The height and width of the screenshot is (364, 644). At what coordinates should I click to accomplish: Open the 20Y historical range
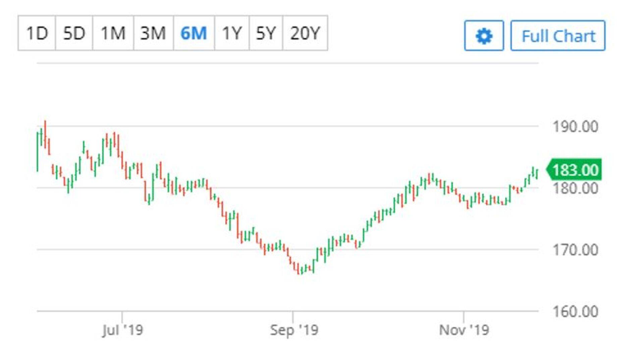[x=305, y=33]
